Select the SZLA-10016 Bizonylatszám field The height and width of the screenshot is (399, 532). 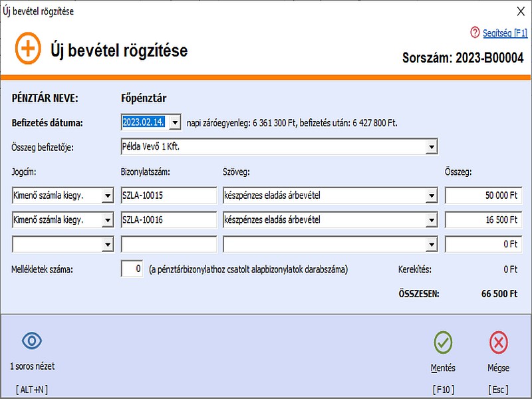(168, 220)
